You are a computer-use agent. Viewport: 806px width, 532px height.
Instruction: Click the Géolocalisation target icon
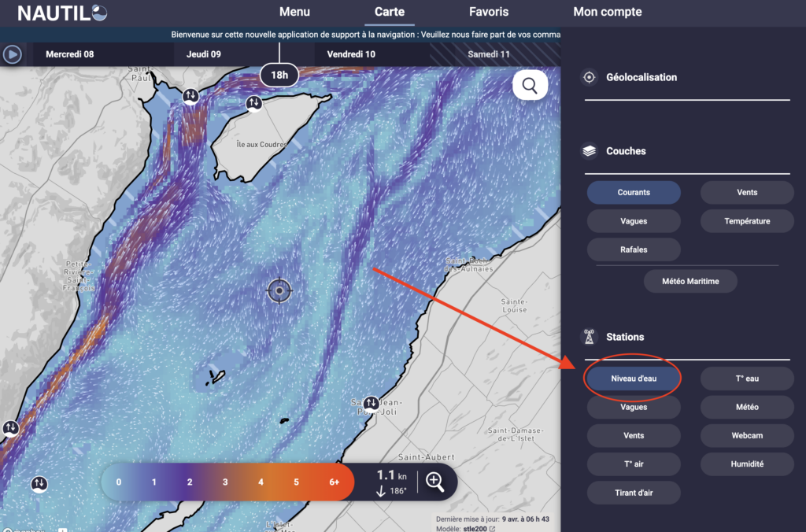(588, 77)
